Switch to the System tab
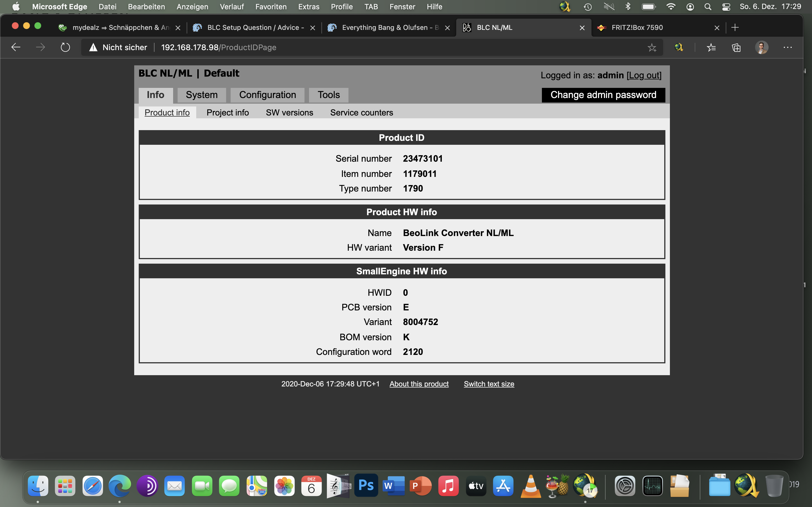The image size is (812, 507). tap(201, 95)
